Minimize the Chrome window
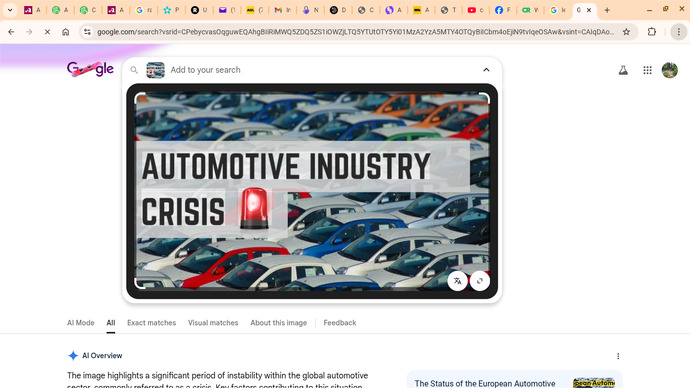The height and width of the screenshot is (388, 690). click(x=649, y=10)
